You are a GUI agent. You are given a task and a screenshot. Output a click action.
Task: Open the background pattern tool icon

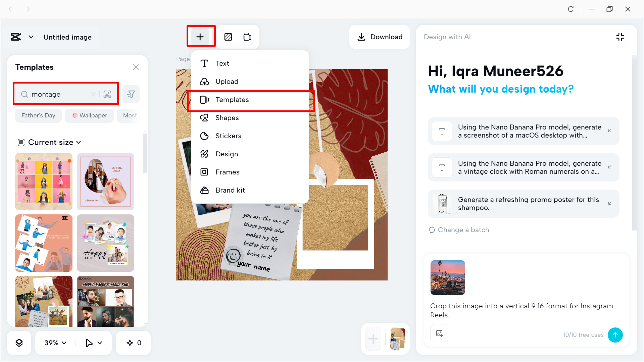click(x=228, y=37)
